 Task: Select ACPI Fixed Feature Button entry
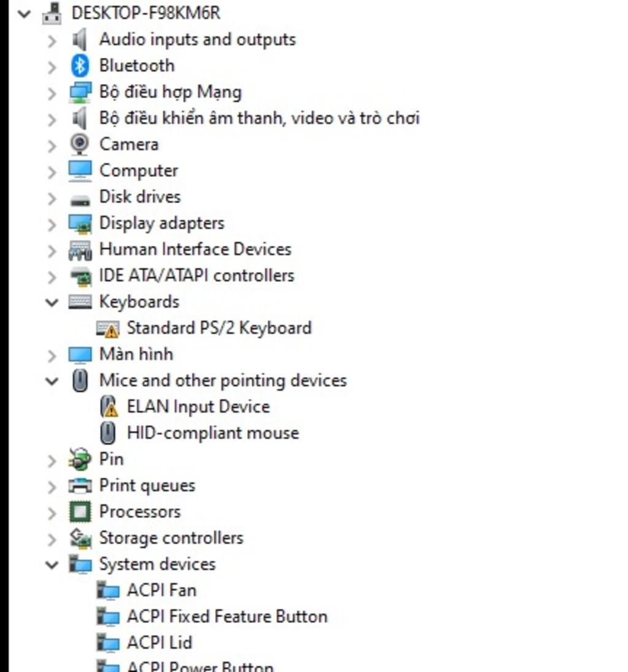click(226, 617)
